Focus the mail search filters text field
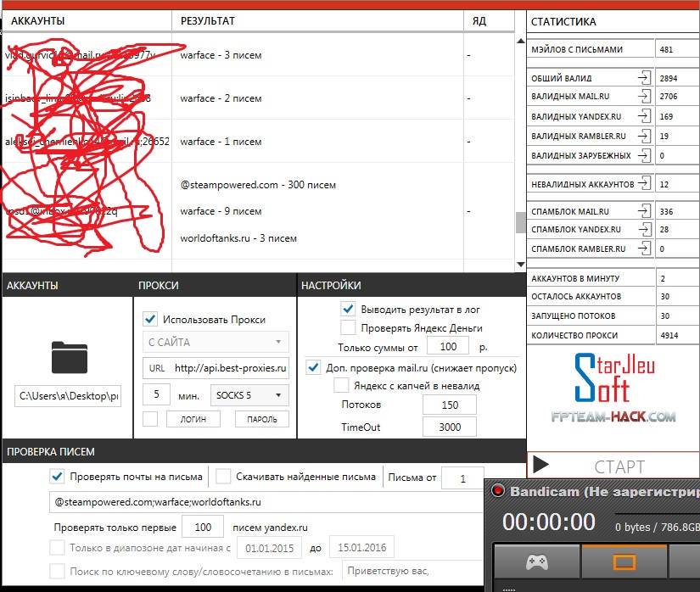The image size is (700, 592). [266, 502]
